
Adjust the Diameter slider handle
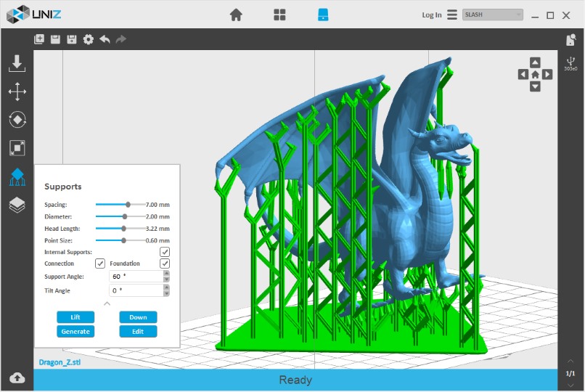pyautogui.click(x=125, y=216)
